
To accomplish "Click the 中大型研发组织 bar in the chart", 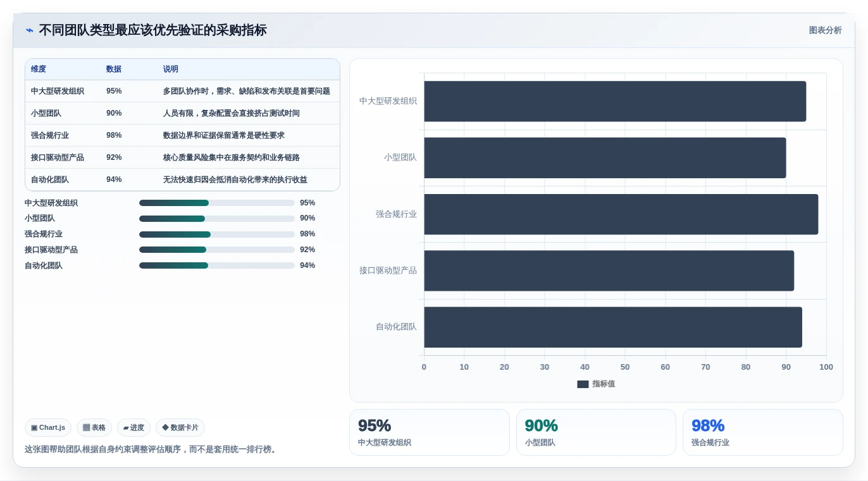I will coord(615,101).
